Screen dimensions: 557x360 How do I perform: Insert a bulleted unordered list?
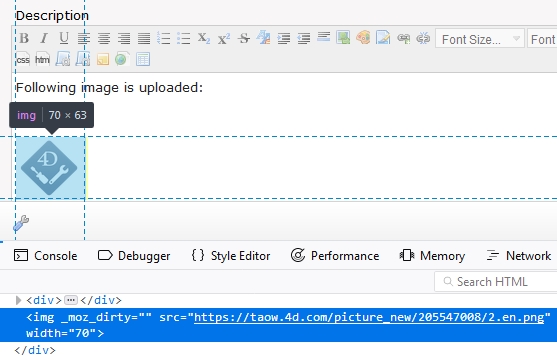tap(184, 38)
